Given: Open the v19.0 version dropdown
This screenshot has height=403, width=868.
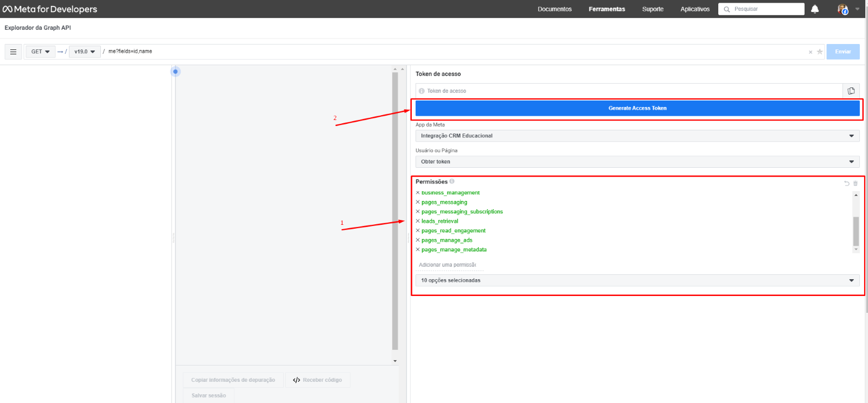Looking at the screenshot, I should (x=85, y=52).
